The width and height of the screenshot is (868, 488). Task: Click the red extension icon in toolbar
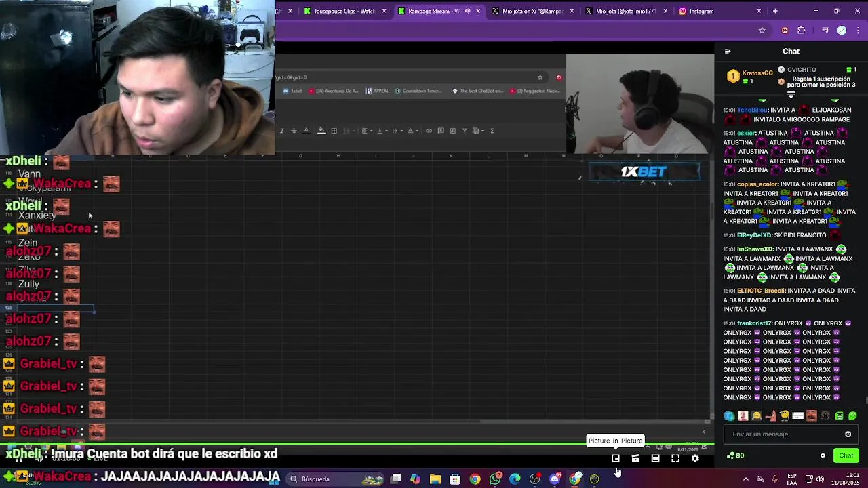point(785,30)
